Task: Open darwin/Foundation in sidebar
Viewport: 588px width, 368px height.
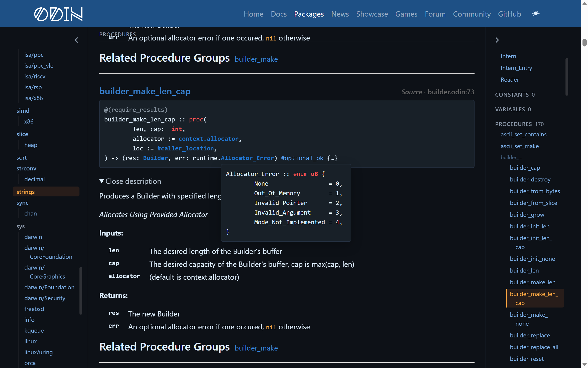Action: [x=49, y=287]
